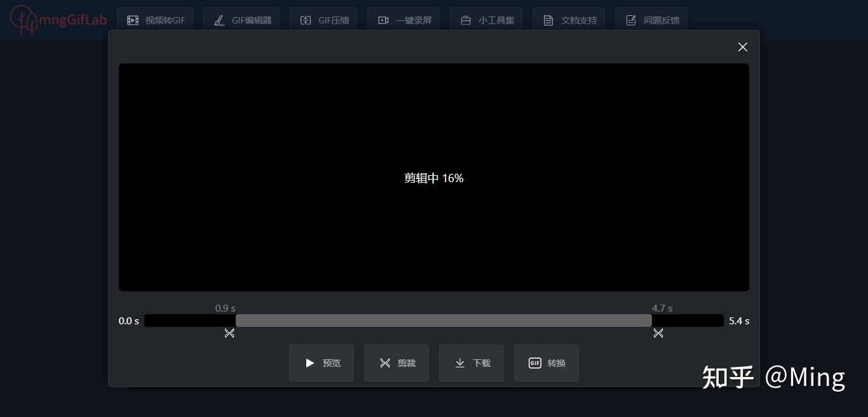Click the start trim handle at 0.9 s
Screen dimensions: 868x417
(x=229, y=333)
